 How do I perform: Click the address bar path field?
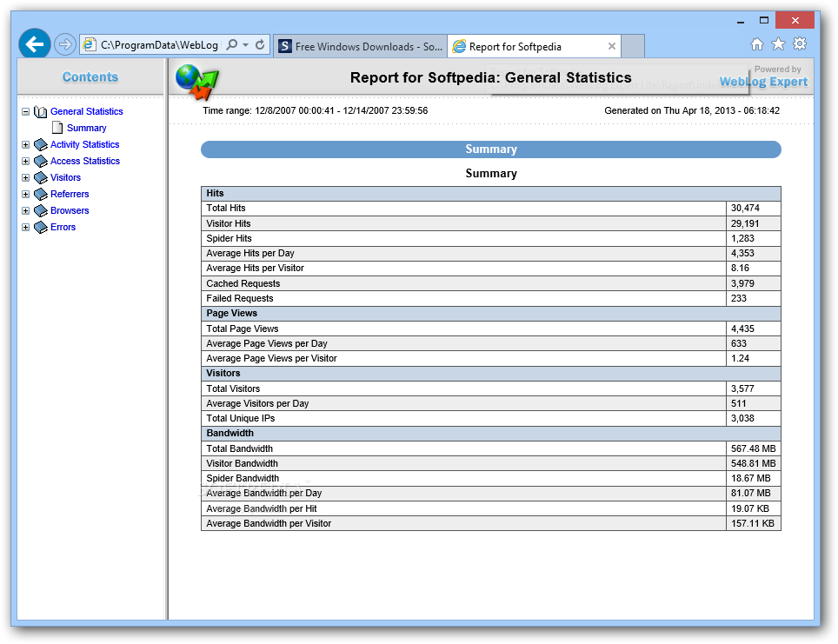(x=159, y=45)
